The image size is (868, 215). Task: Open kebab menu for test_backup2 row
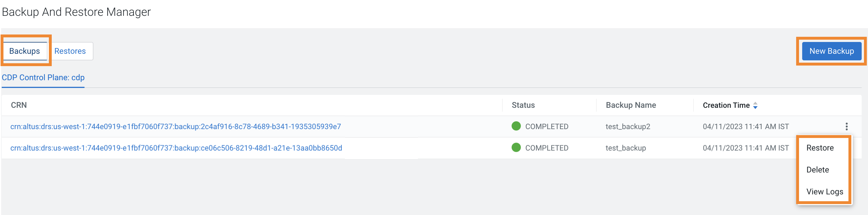846,126
